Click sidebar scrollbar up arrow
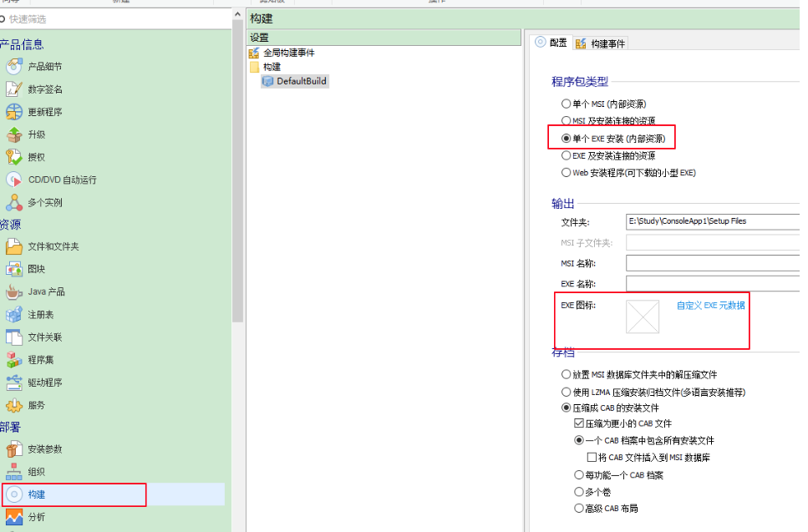808x532 pixels. [237, 14]
